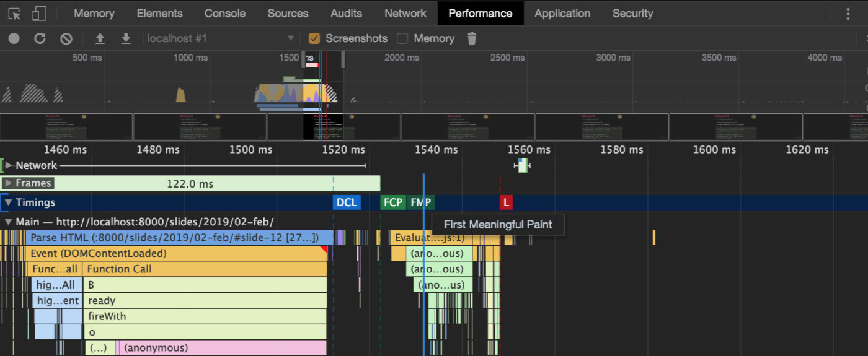Click the trash can collect garbage icon
Image resolution: width=868 pixels, height=356 pixels.
(472, 38)
